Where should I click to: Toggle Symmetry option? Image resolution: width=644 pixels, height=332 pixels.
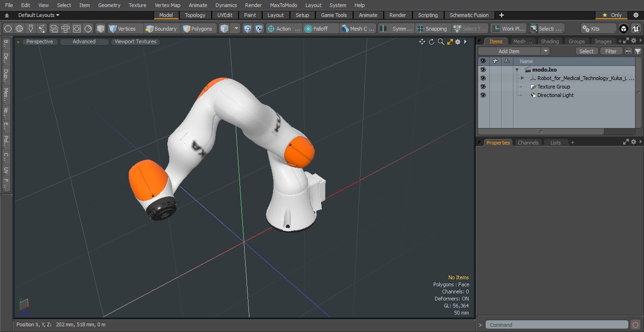397,29
